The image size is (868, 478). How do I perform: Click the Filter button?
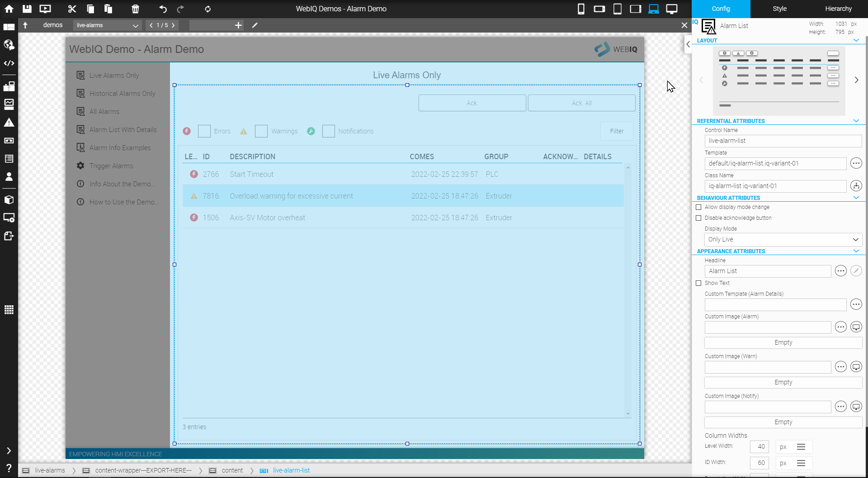[617, 131]
